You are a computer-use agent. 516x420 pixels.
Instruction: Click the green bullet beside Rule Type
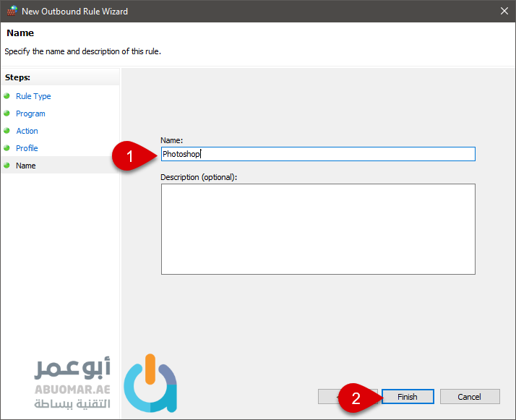coord(7,95)
